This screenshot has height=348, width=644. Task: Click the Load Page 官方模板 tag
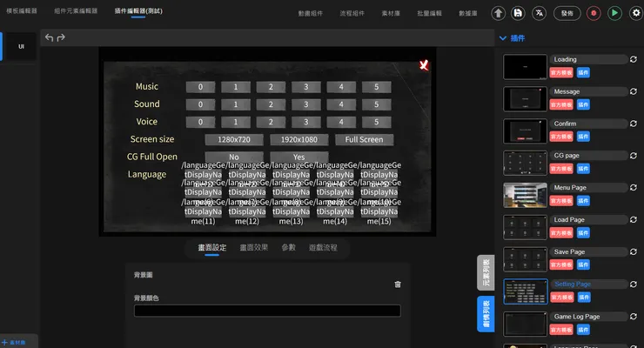(x=561, y=232)
